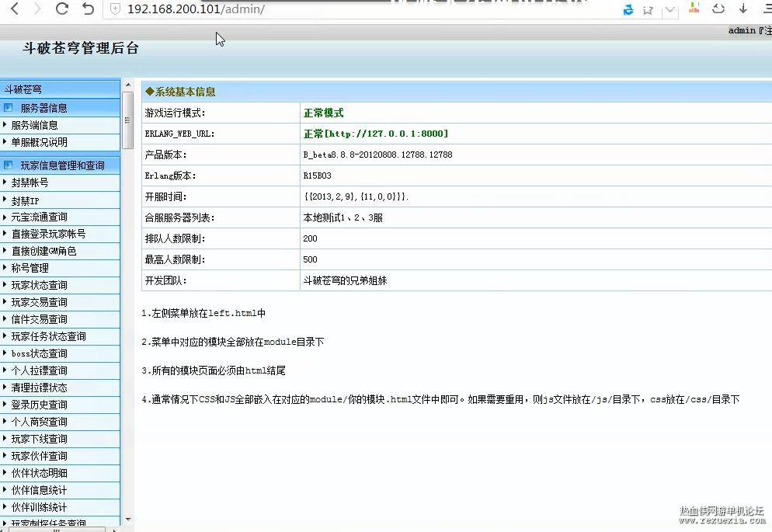Click arrow bullet beside 封禁帐号
Viewport: 772px width, 532px height.
click(5, 182)
